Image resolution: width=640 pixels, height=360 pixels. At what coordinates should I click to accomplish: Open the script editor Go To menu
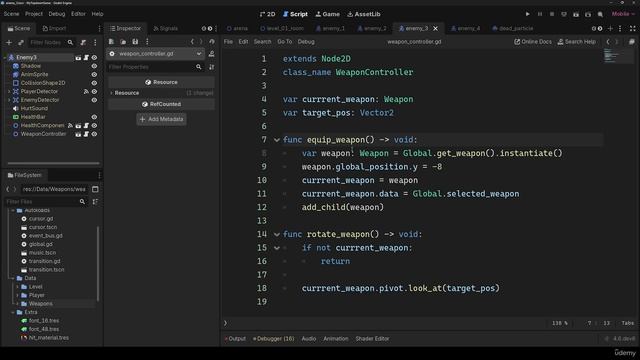[284, 42]
